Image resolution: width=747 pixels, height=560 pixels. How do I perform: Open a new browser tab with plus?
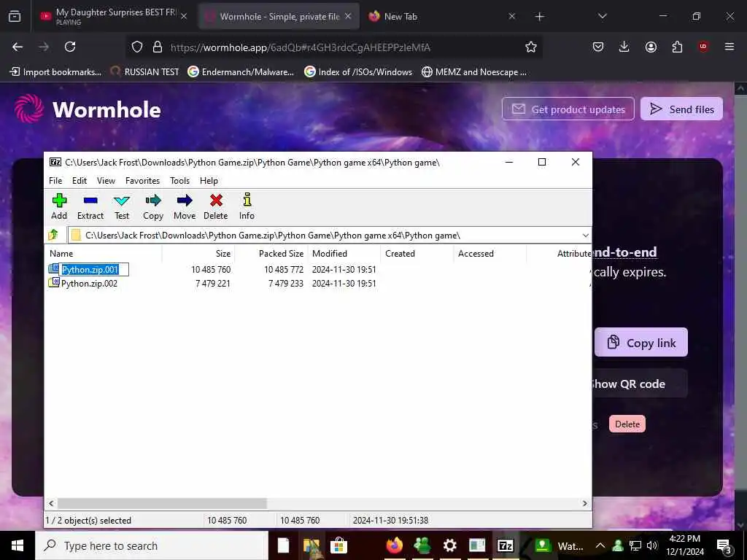coord(539,17)
